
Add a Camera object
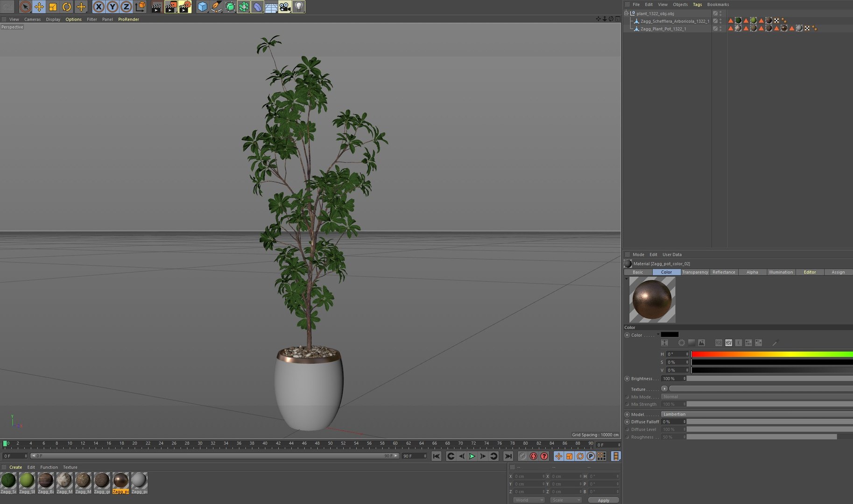click(x=285, y=7)
